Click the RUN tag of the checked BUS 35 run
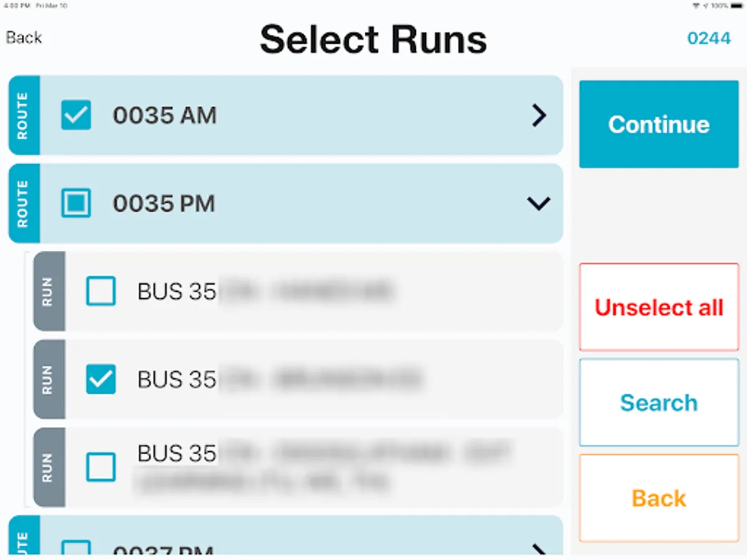This screenshot has width=747, height=560. point(49,380)
